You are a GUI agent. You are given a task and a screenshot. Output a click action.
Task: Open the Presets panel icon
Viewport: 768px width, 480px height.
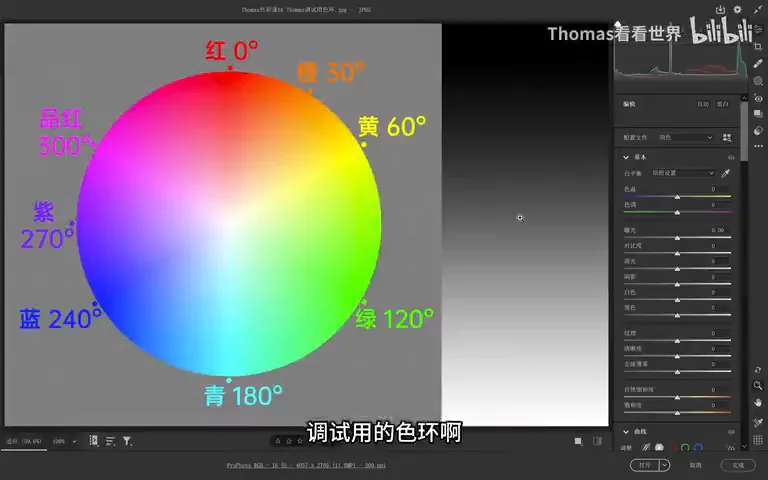click(x=758, y=130)
